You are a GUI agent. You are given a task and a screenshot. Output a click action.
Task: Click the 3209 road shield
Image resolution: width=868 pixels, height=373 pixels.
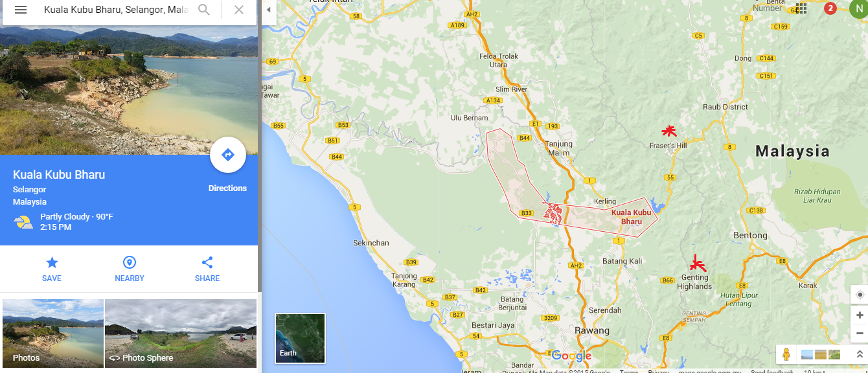tap(551, 318)
